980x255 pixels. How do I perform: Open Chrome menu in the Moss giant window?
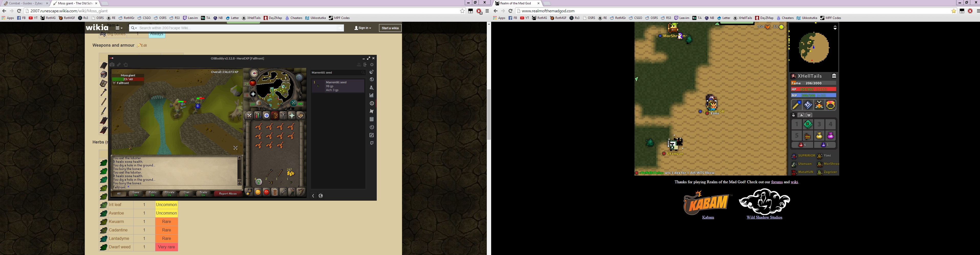click(x=487, y=11)
